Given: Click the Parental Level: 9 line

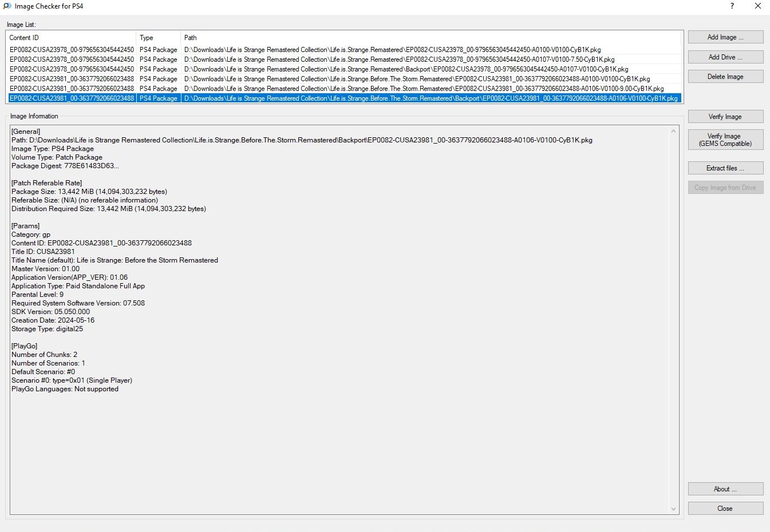Looking at the screenshot, I should click(37, 295).
